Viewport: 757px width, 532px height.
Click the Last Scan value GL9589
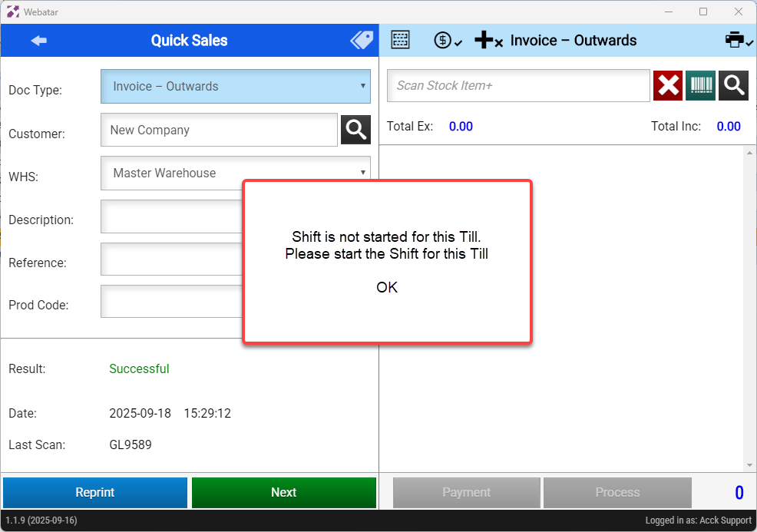coord(131,444)
